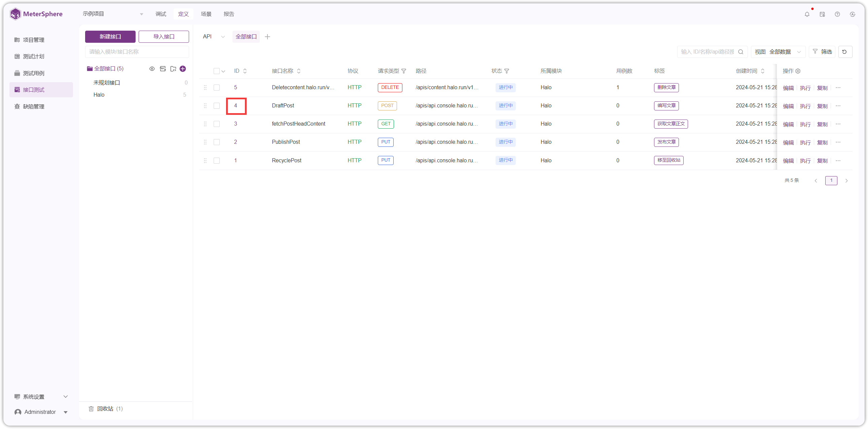Click 执行 for the fetchPostHeadContent row
Viewport: 868px width, 429px height.
[805, 125]
